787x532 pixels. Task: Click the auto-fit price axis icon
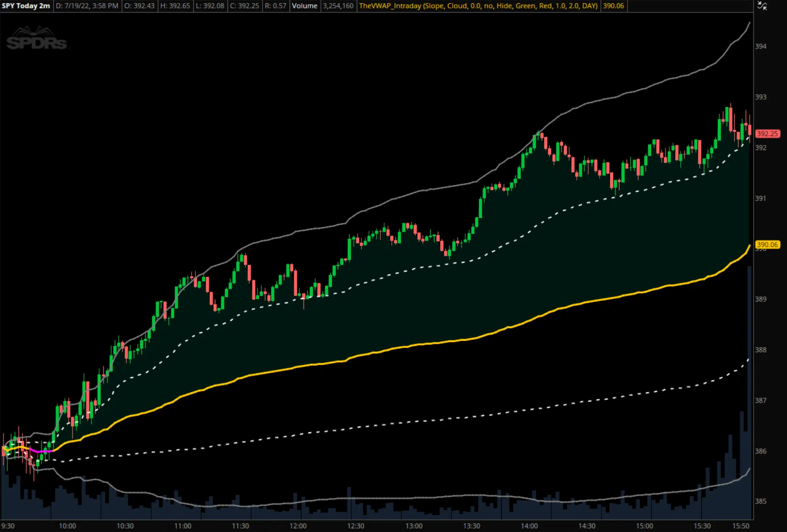[762, 6]
